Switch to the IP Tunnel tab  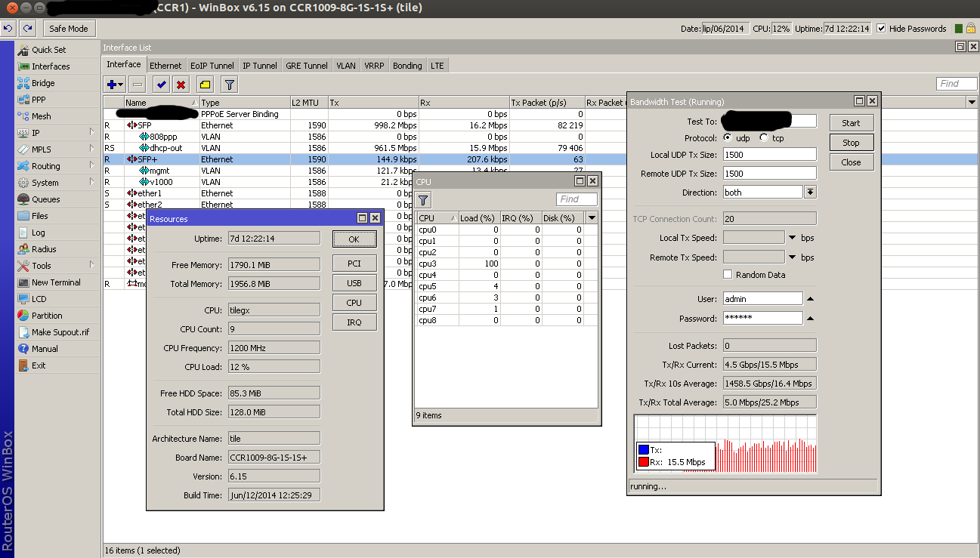(x=260, y=66)
